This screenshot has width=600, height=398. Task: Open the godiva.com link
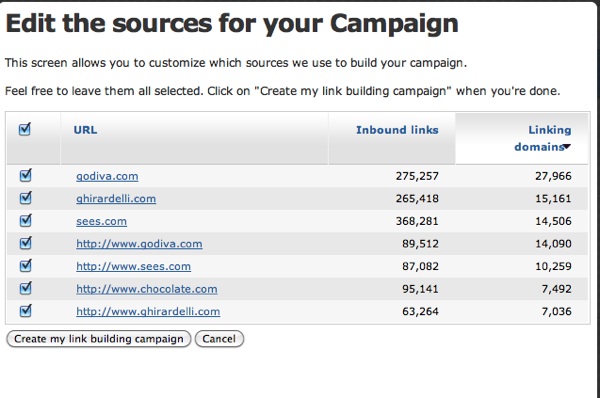(107, 176)
